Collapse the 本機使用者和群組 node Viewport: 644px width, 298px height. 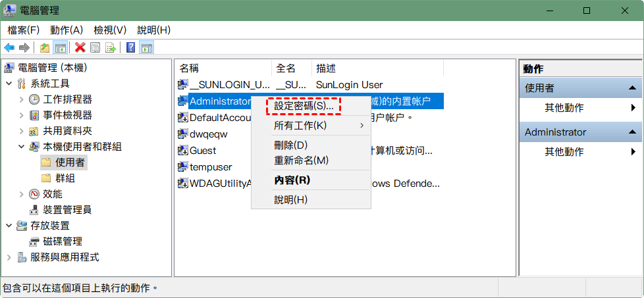point(21,147)
